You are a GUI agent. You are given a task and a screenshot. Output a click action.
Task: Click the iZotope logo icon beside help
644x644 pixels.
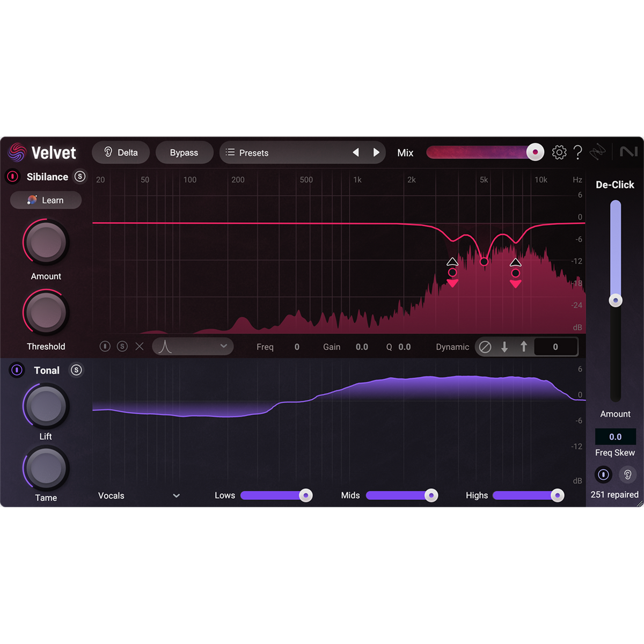(598, 152)
